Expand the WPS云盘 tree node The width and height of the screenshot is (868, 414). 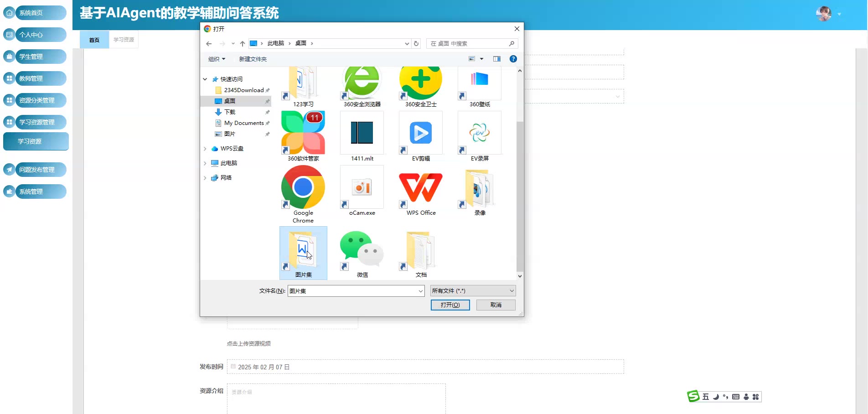205,149
